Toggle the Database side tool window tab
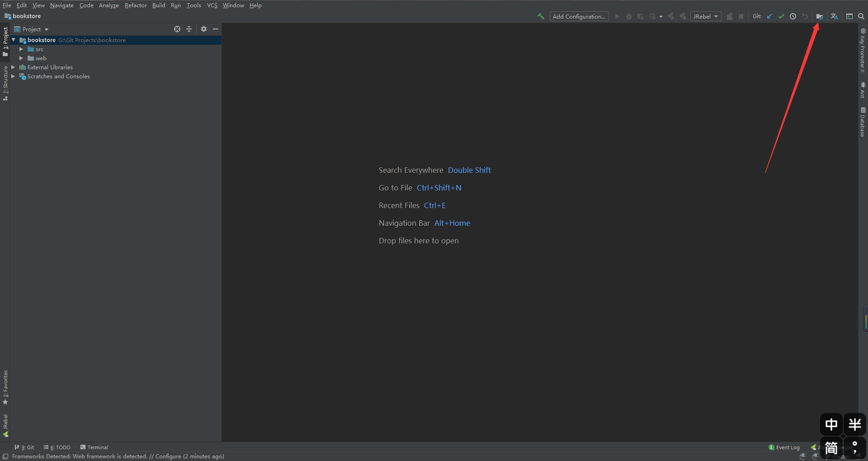Viewport: 868px width, 461px height. (863, 122)
